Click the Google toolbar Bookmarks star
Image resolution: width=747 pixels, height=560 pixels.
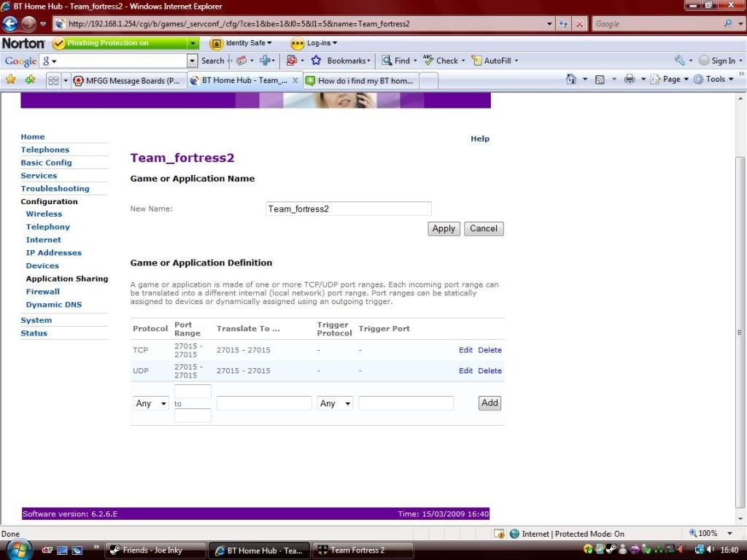[x=317, y=61]
